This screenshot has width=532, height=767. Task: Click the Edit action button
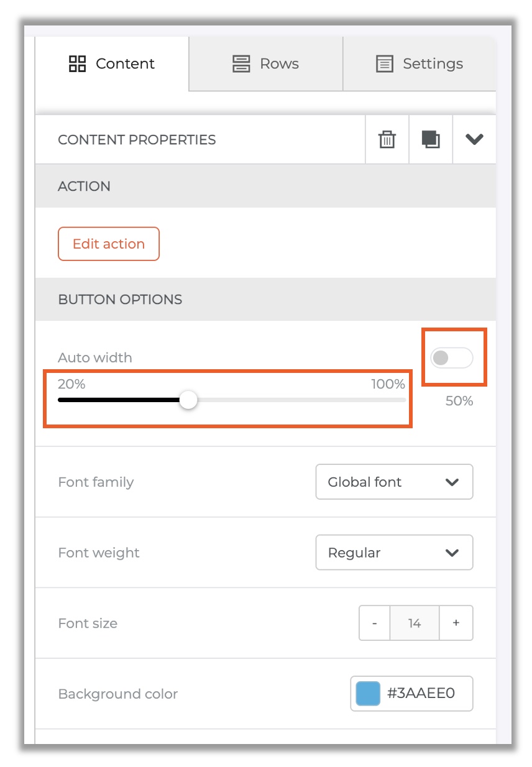coord(109,244)
